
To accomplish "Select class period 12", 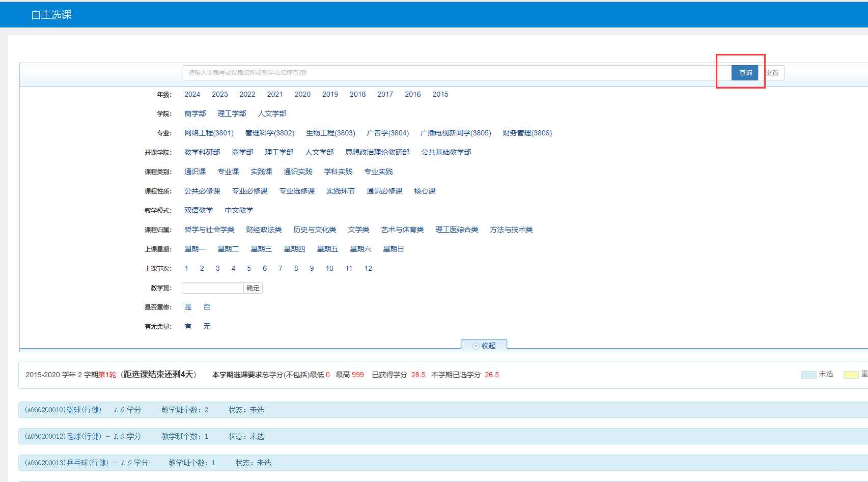I will [368, 268].
